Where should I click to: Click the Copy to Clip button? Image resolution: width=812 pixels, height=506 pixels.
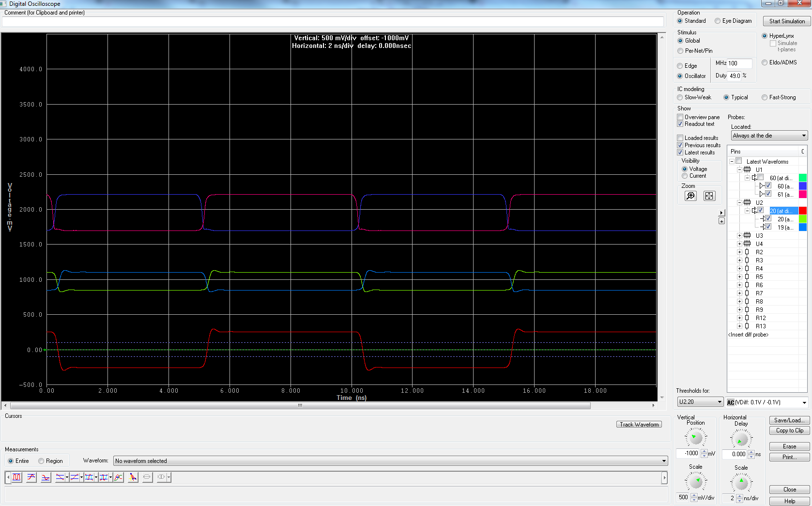click(x=790, y=430)
